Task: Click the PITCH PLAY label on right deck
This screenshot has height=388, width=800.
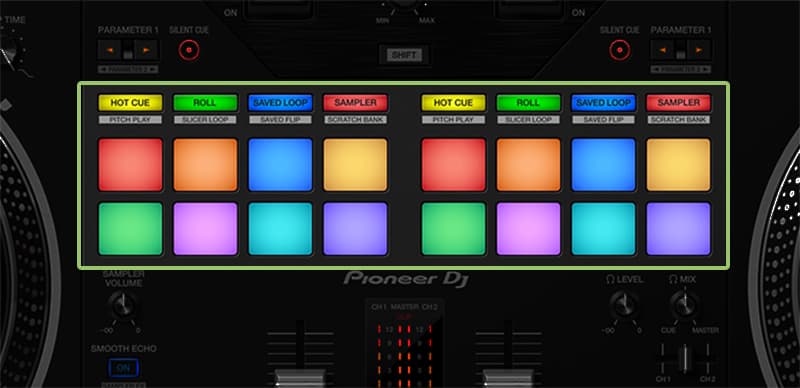Action: pos(454,120)
